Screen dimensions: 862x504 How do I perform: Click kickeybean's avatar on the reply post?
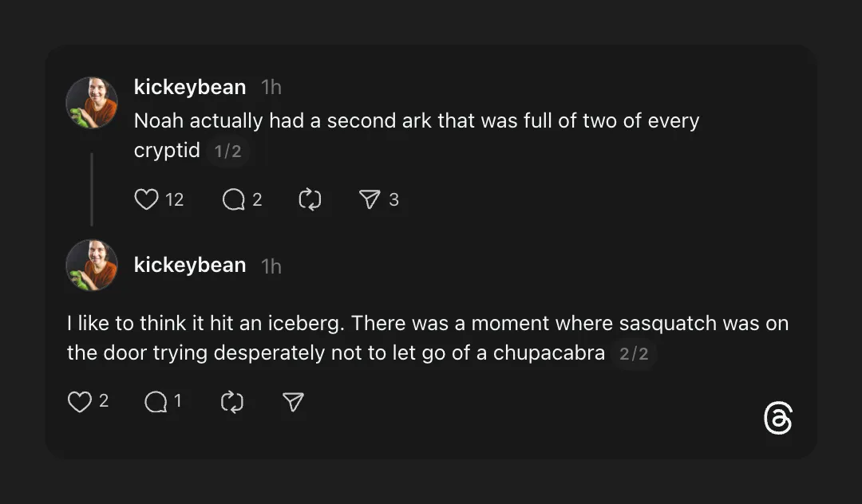(x=92, y=265)
